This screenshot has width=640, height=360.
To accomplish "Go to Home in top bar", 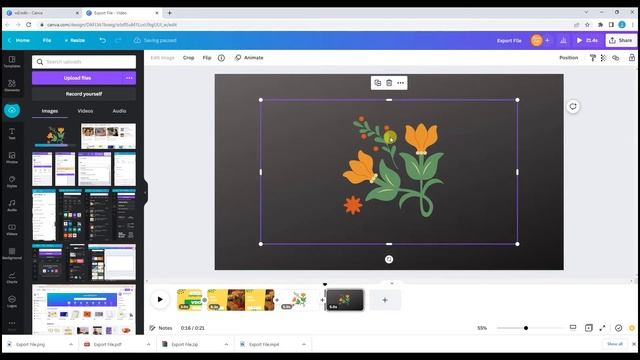I will 19,40.
